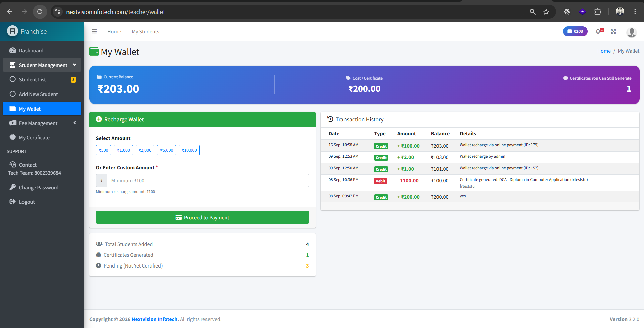Click the red Debit badge in the transaction history
644x328 pixels.
(381, 181)
